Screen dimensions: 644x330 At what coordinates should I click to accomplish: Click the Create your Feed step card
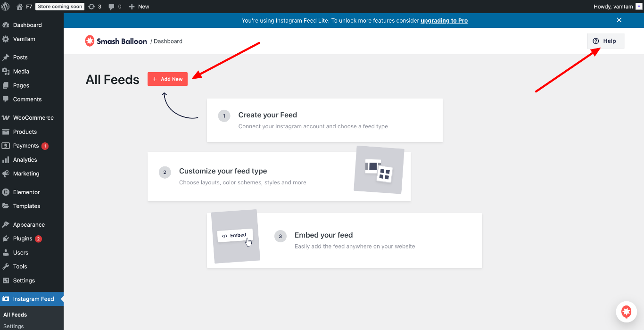325,120
